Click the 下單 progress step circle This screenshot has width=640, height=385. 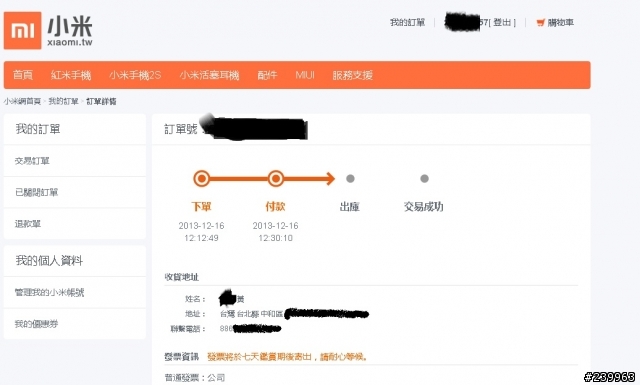click(x=201, y=178)
